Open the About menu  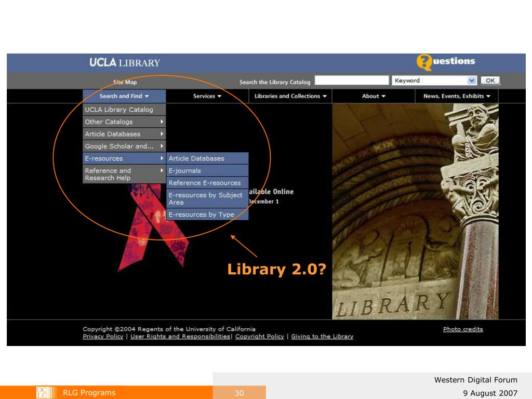(x=374, y=96)
